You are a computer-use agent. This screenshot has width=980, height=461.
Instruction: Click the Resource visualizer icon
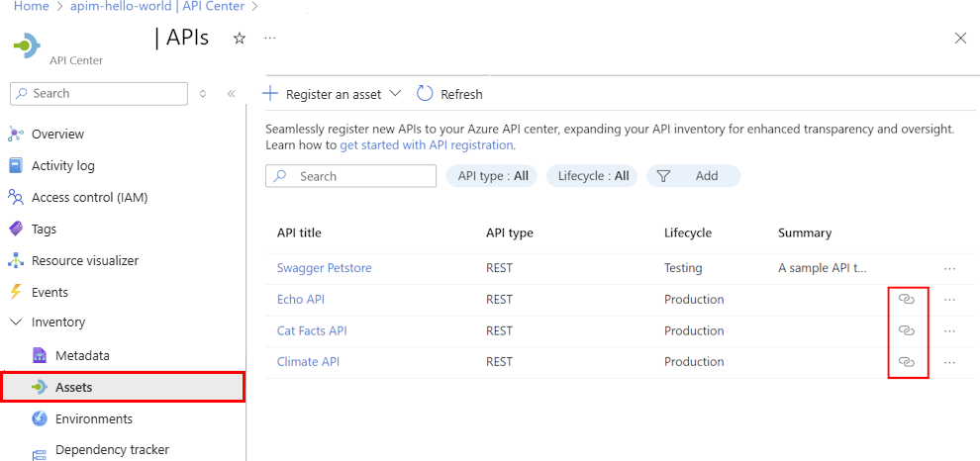click(x=16, y=260)
